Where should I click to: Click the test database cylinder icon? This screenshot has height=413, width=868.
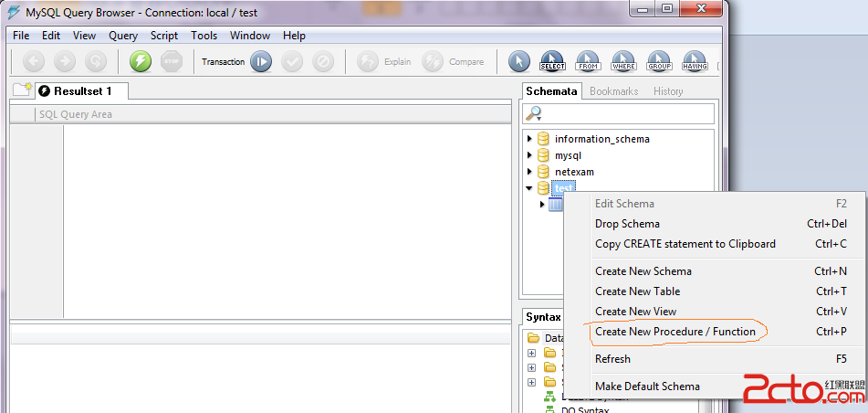[543, 188]
